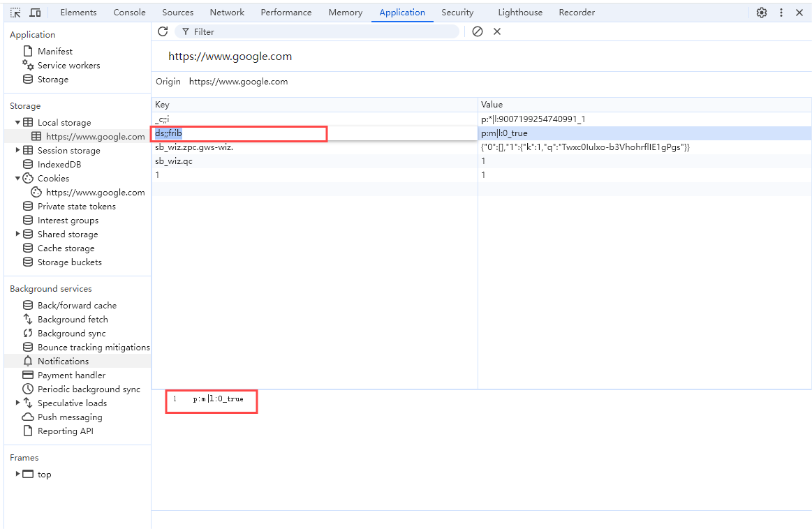Sort by the Value column header
The height and width of the screenshot is (529, 812).
click(644, 105)
